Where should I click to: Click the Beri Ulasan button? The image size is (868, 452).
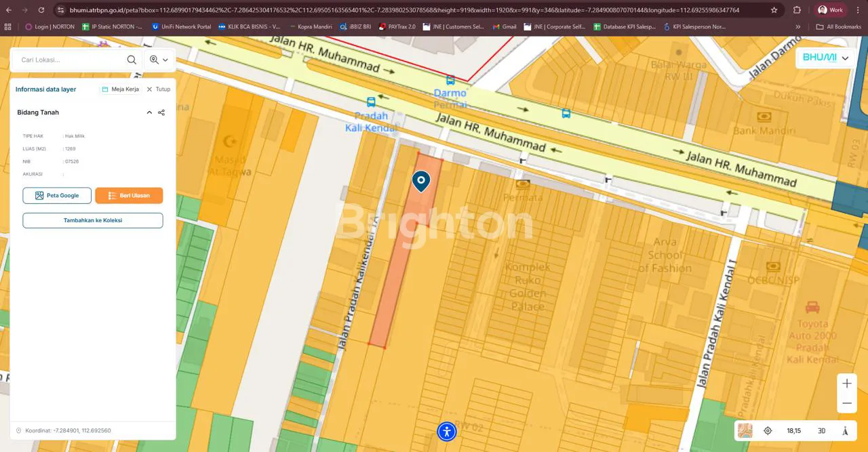tap(129, 195)
